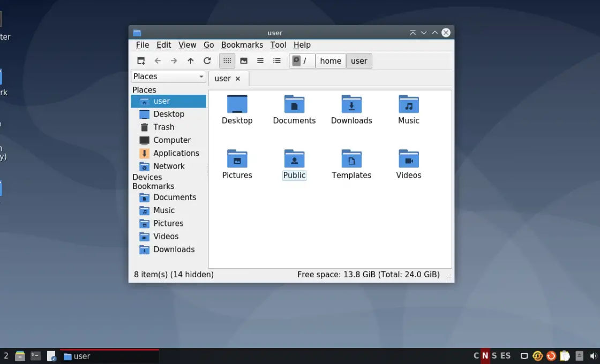The image size is (600, 364).
Task: Switch to icon view mode
Action: pos(227,61)
